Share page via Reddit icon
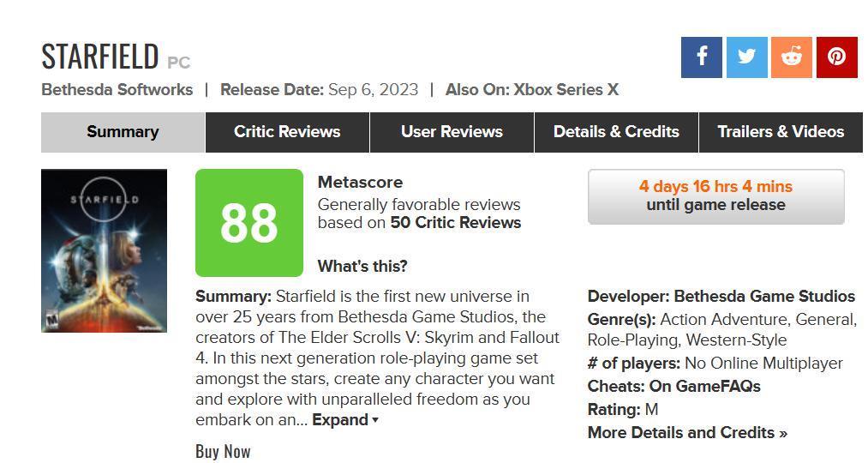Screen dimensions: 868x463 pyautogui.click(x=792, y=57)
